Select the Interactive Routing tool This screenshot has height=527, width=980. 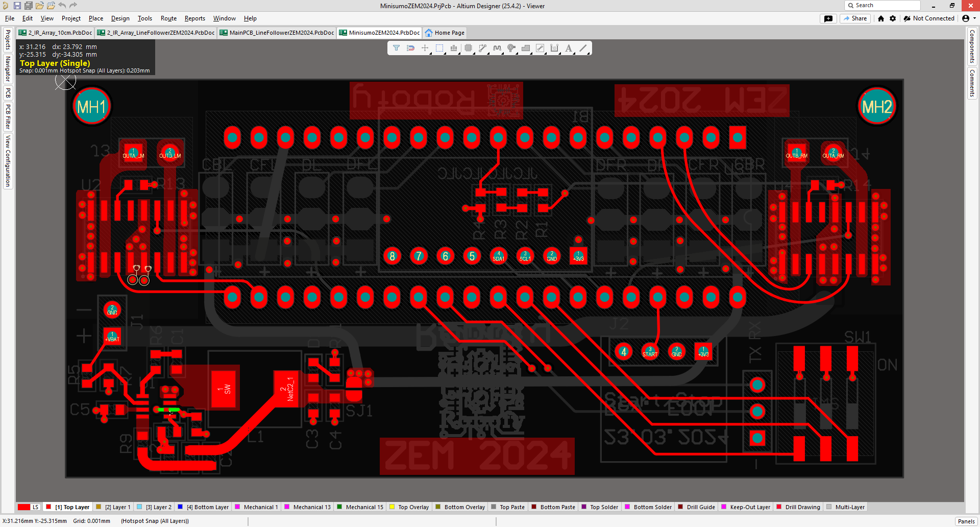tap(482, 48)
